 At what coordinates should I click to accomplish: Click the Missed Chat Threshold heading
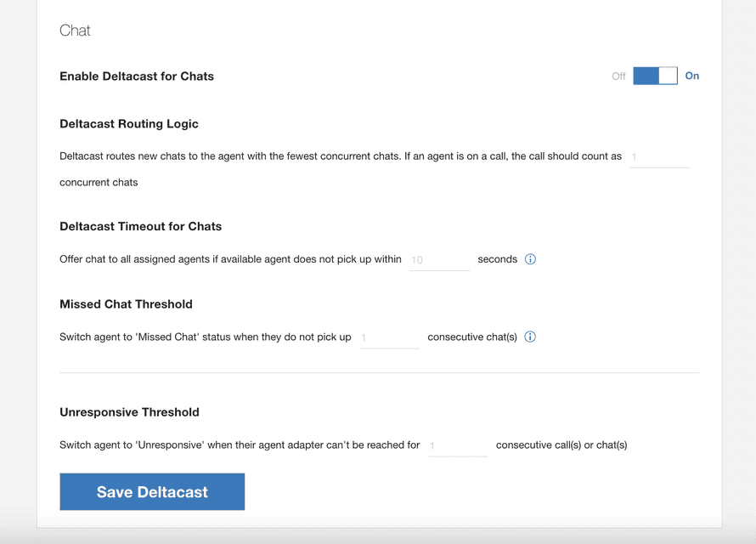[x=126, y=303]
